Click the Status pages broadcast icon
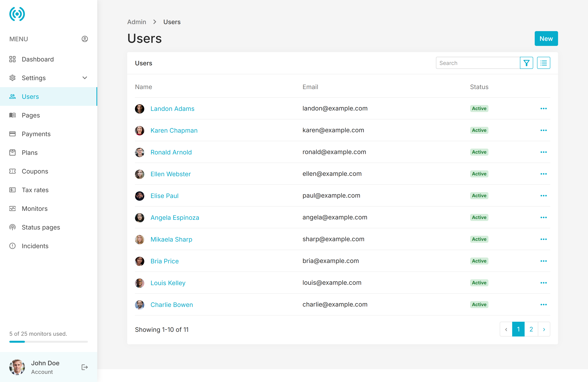The image size is (588, 382). (12, 227)
